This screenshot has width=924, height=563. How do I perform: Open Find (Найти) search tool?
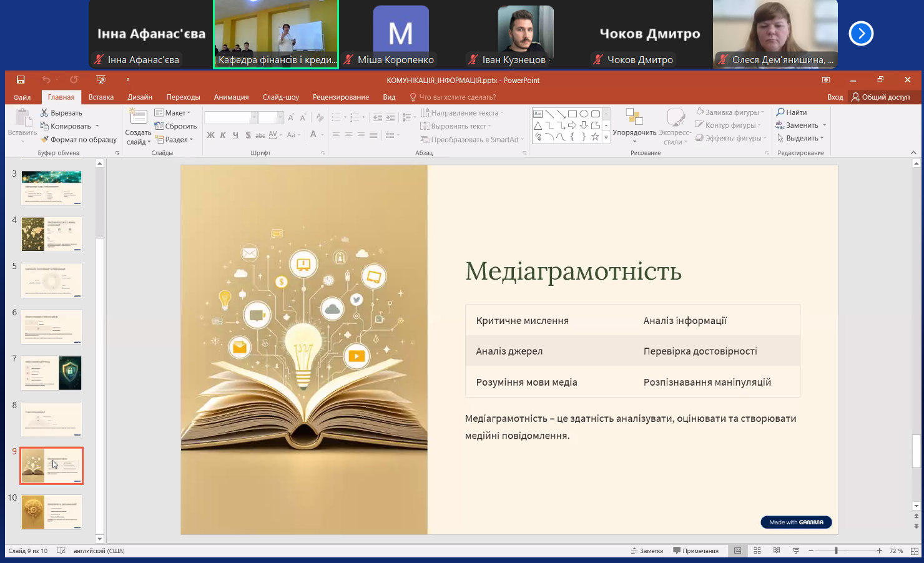(791, 112)
